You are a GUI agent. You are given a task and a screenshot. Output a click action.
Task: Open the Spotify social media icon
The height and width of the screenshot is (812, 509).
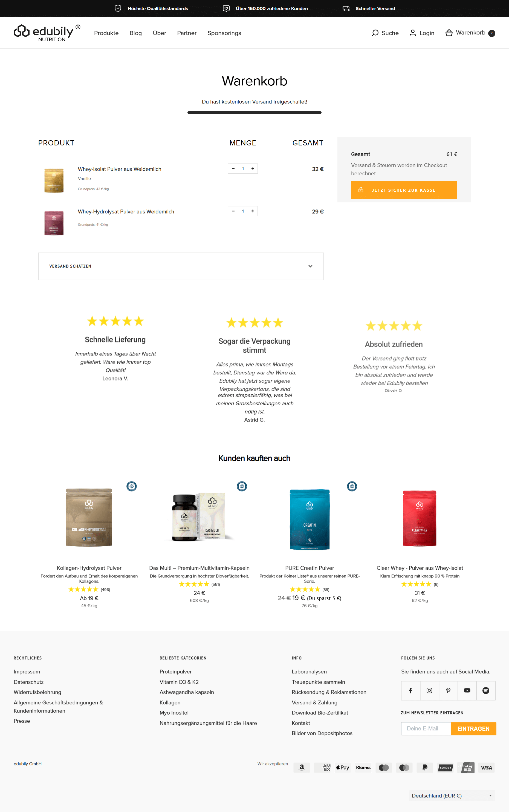pos(486,690)
